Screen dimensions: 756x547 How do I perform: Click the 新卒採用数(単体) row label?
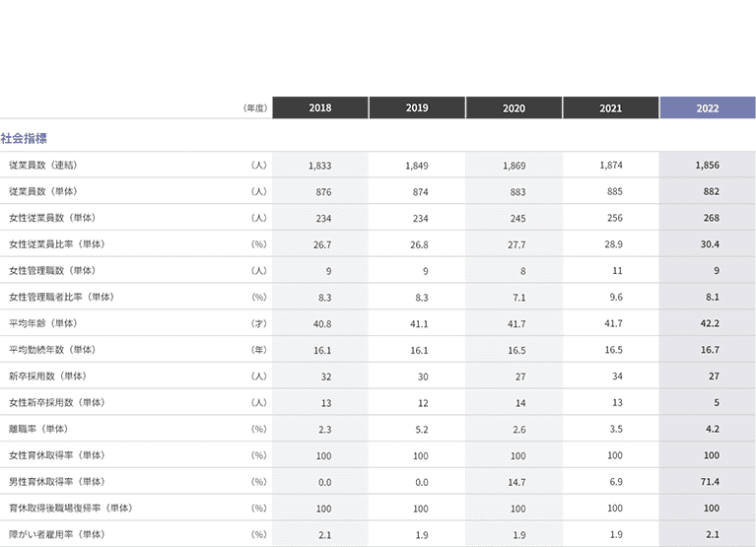point(47,376)
